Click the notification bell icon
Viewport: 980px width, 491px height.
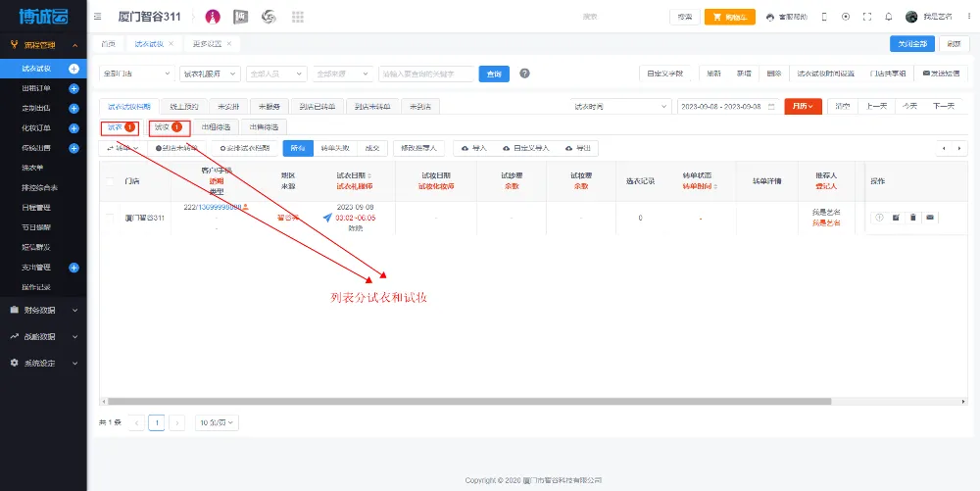(x=888, y=17)
